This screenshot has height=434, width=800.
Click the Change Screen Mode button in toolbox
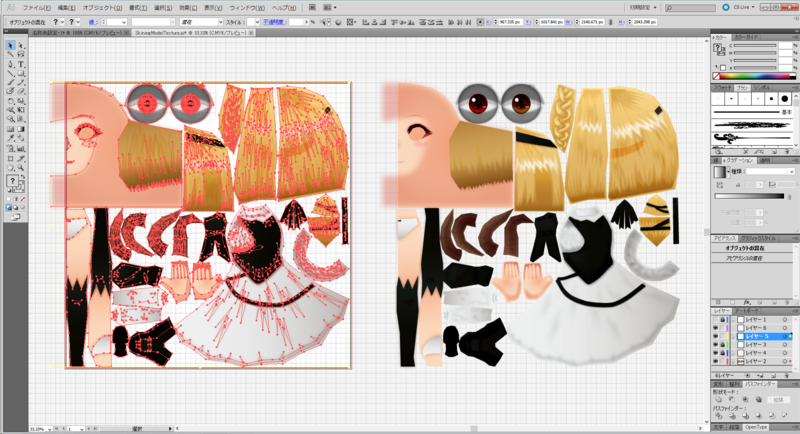coord(16,217)
